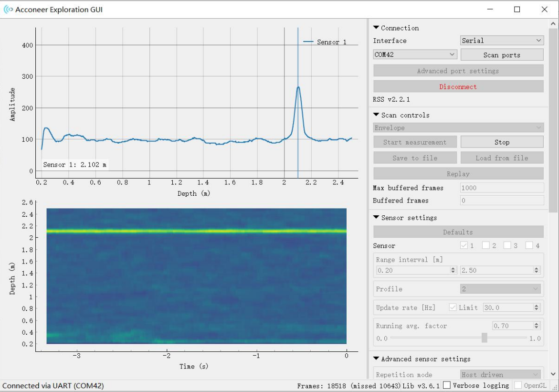
Task: Open the Repetition mode Host driven dropdown
Action: point(500,374)
